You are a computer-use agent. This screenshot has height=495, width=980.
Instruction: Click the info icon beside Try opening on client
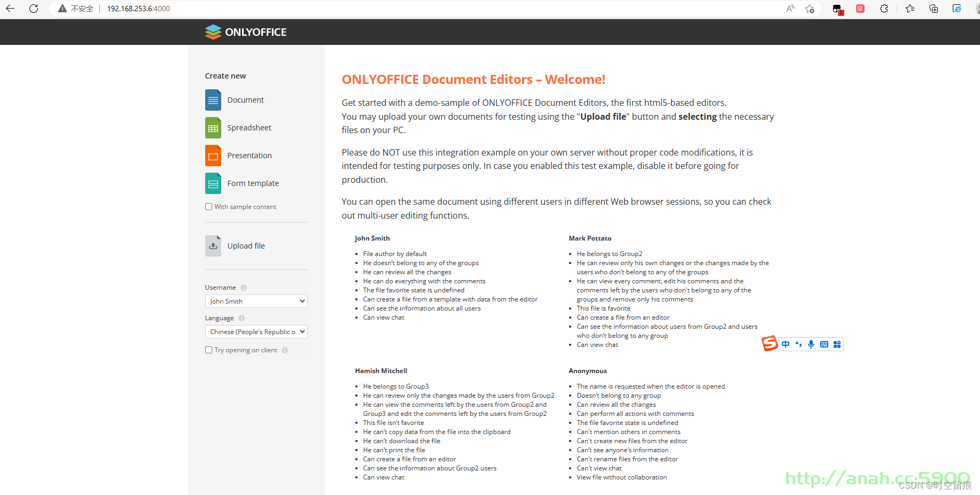tap(285, 350)
